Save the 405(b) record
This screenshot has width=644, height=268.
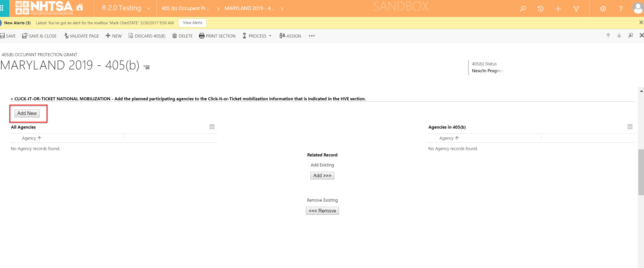8,36
